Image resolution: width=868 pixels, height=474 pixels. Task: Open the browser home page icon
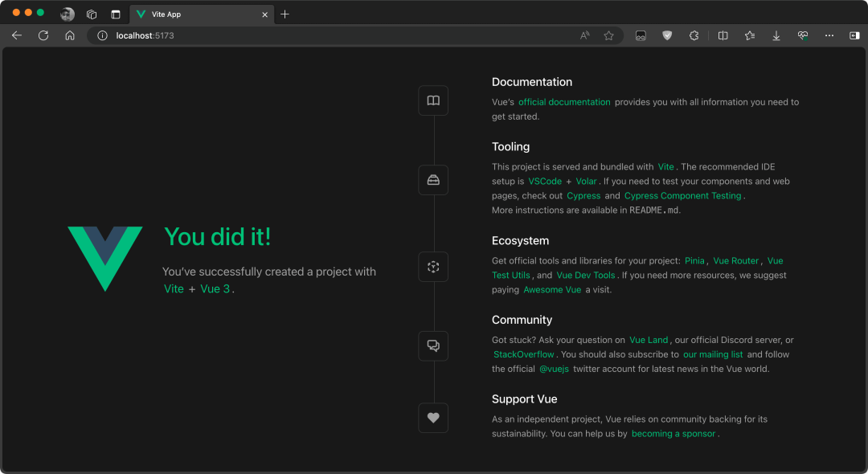click(x=70, y=35)
